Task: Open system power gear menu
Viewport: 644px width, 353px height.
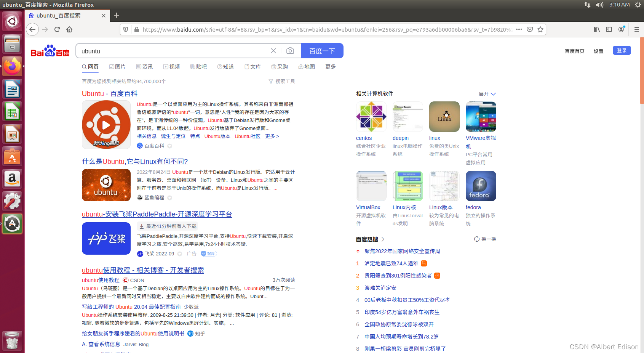Action: (638, 5)
